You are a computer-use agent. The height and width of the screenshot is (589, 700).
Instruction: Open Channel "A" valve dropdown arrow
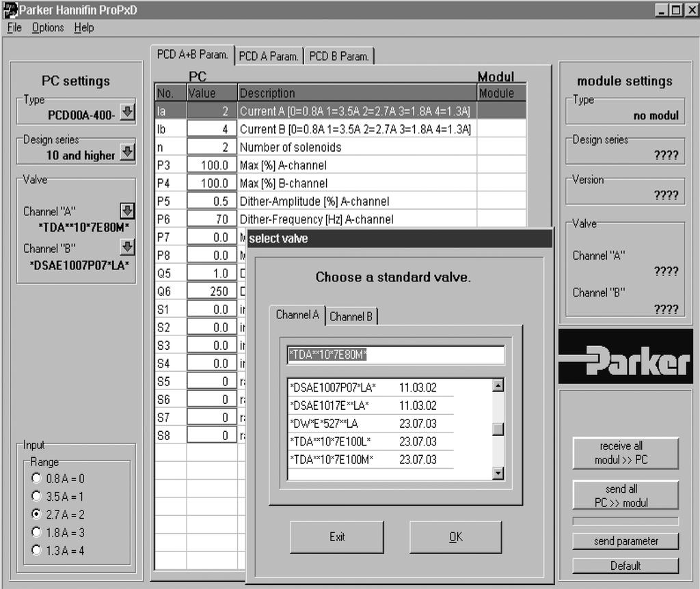click(x=127, y=210)
